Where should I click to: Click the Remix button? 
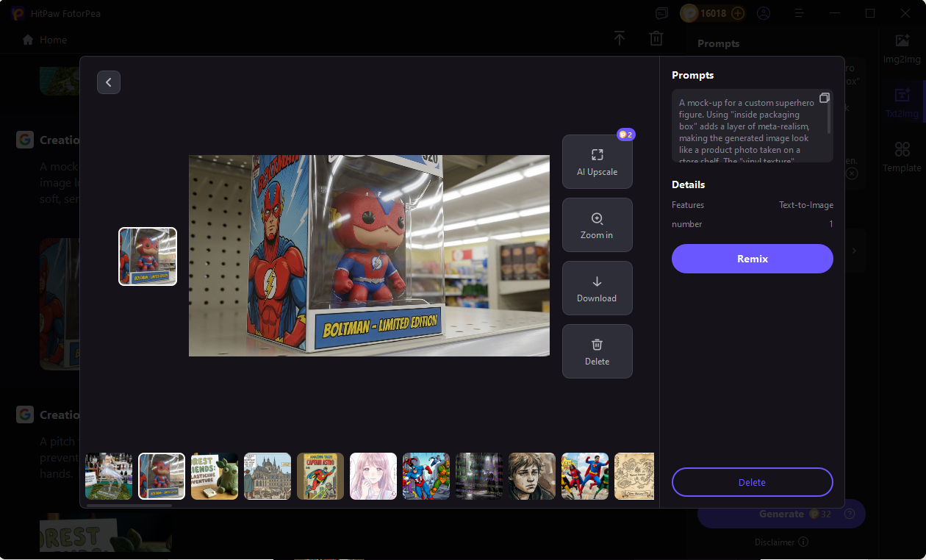tap(752, 259)
